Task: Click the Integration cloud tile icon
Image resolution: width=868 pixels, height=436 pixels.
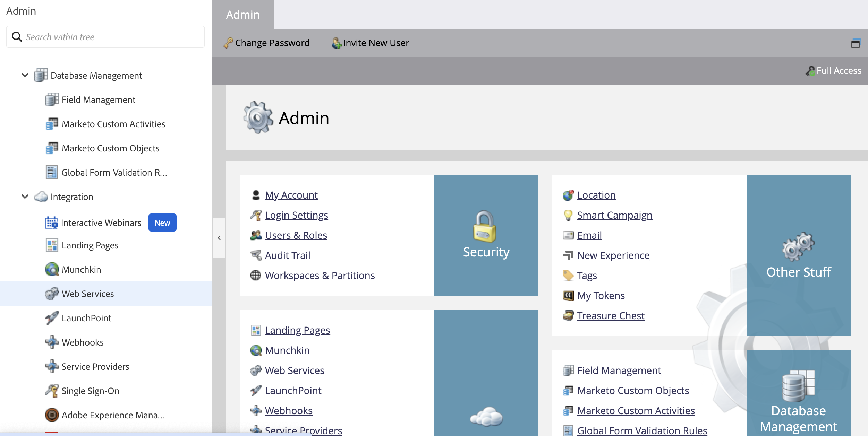Action: 486,417
